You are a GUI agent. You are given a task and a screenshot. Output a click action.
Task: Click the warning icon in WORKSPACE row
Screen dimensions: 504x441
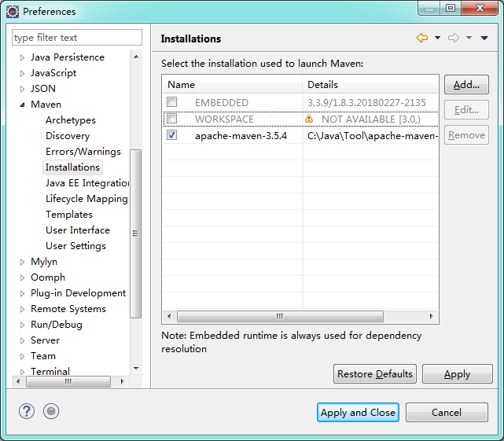coord(309,119)
